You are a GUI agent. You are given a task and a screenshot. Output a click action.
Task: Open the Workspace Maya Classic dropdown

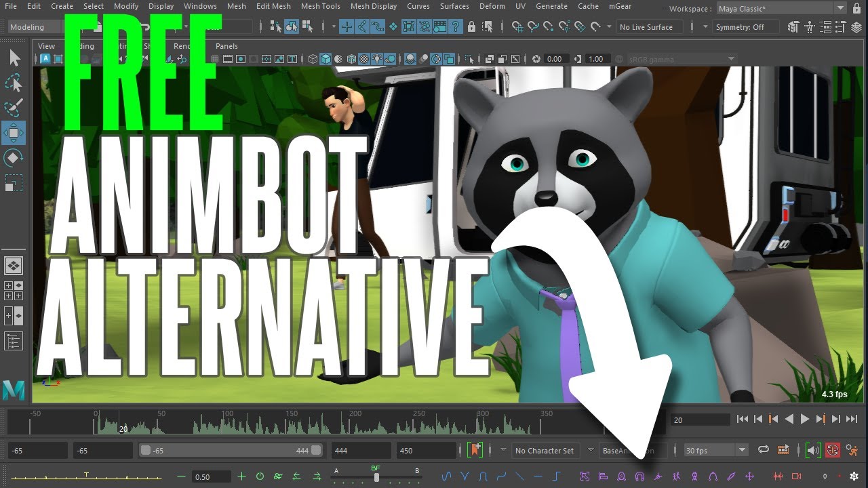click(x=782, y=9)
